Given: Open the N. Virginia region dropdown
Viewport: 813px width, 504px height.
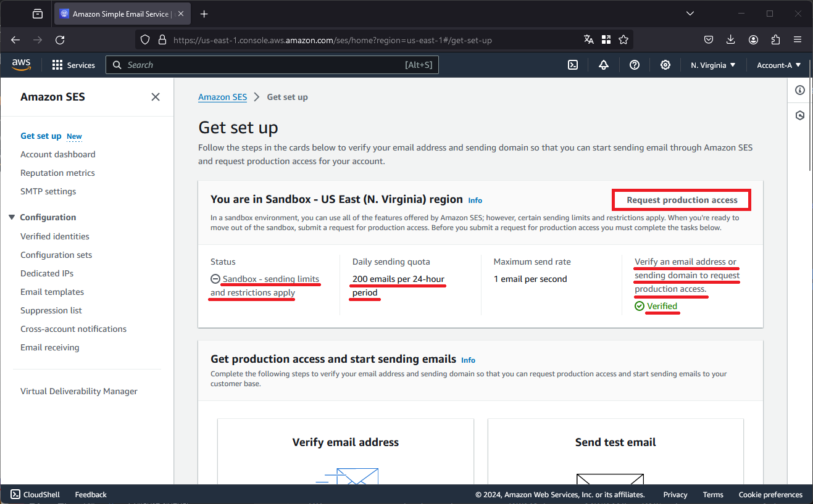Looking at the screenshot, I should coord(713,65).
